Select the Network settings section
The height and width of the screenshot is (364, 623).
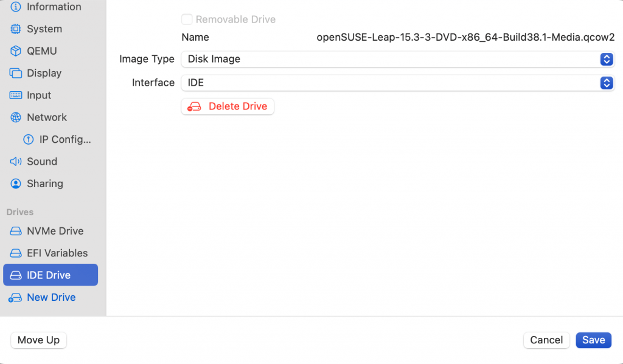50,117
